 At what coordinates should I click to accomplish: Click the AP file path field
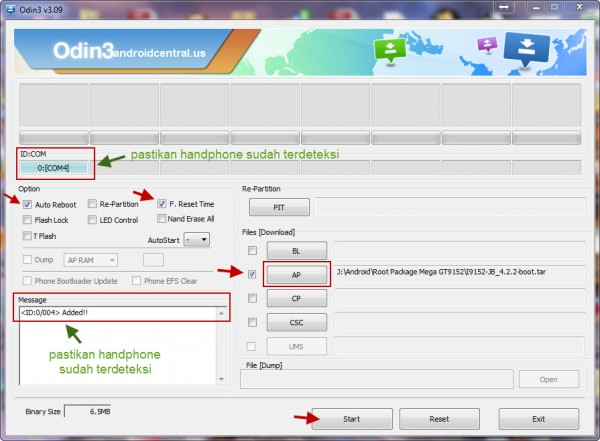point(460,274)
